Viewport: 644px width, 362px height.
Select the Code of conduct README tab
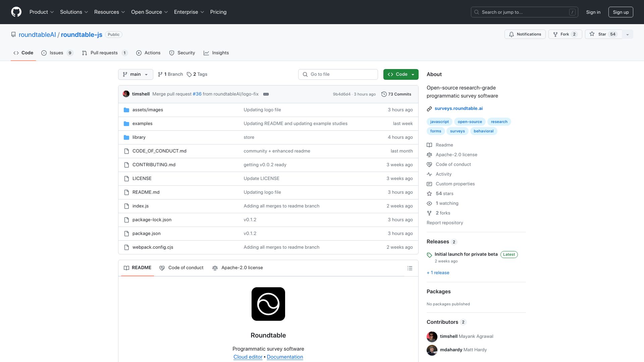coord(181,268)
